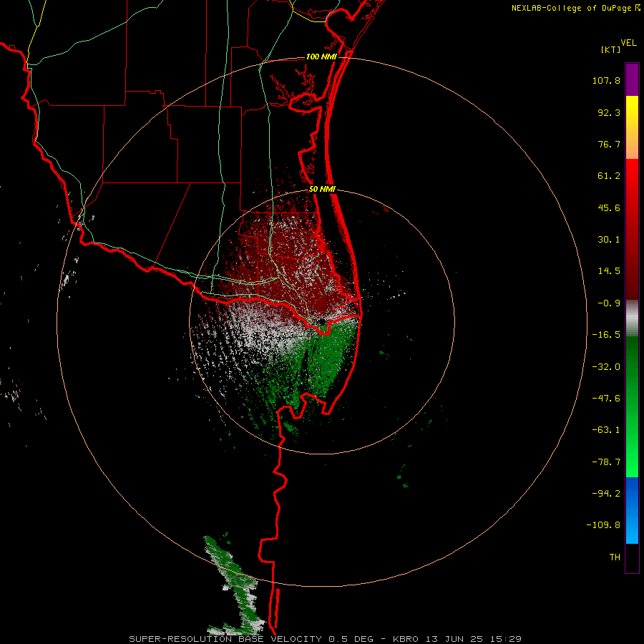Click the 107.8 velocity scale value
This screenshot has width=644, height=644.
(606, 80)
